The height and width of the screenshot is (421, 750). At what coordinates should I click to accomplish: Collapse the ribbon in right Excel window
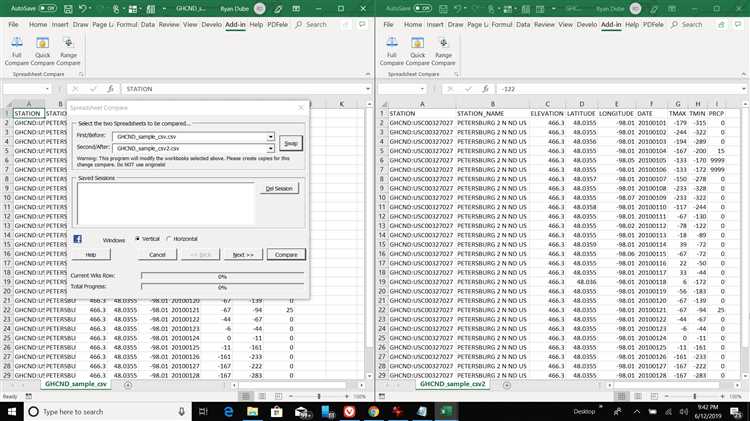click(744, 74)
